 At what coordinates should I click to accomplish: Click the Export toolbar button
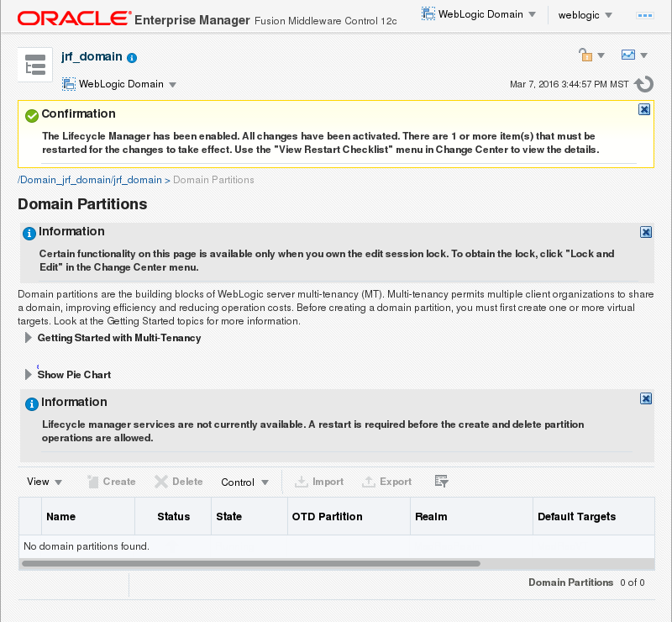pos(387,482)
